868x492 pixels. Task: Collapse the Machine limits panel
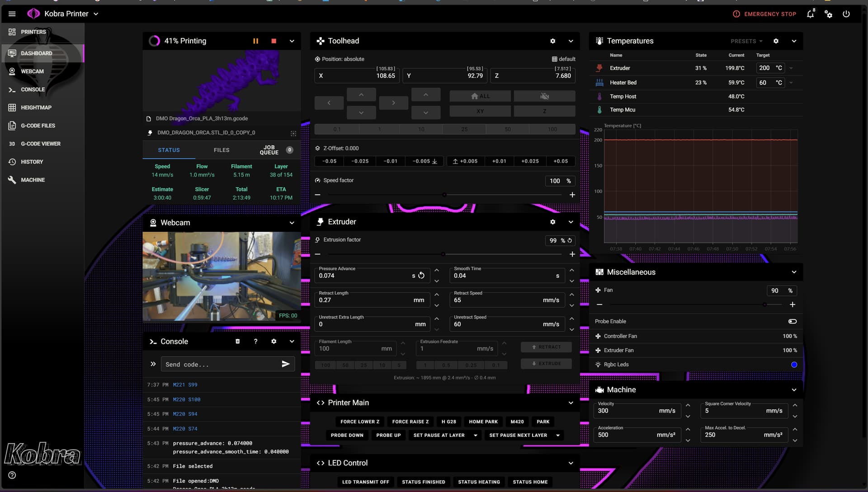[x=794, y=390]
